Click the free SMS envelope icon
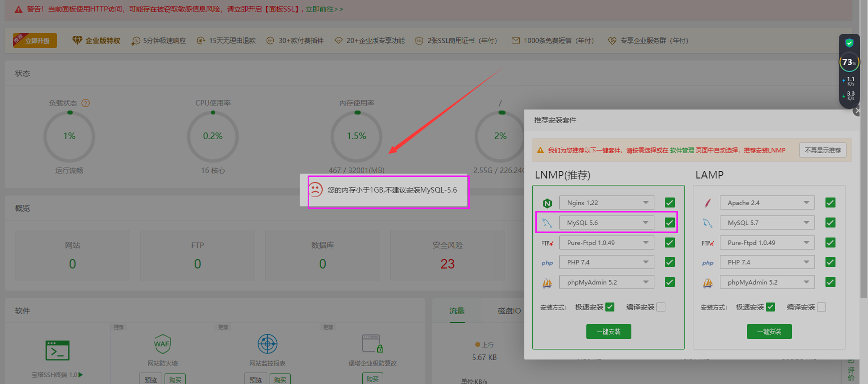 click(x=516, y=40)
